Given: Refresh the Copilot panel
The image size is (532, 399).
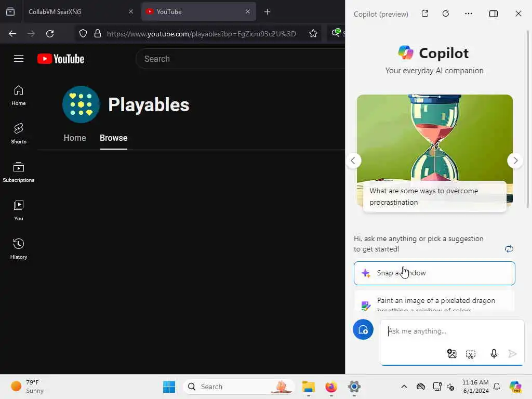Looking at the screenshot, I should [x=446, y=14].
